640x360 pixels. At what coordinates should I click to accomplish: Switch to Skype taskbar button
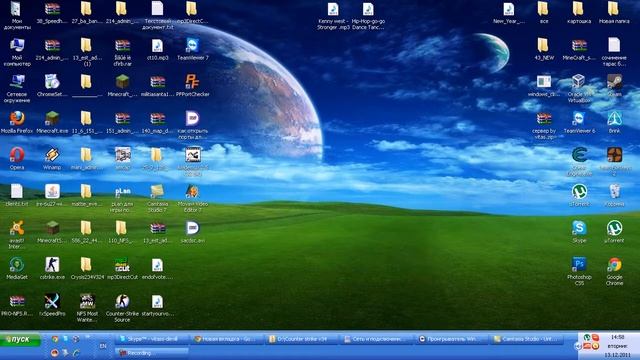[x=152, y=339]
